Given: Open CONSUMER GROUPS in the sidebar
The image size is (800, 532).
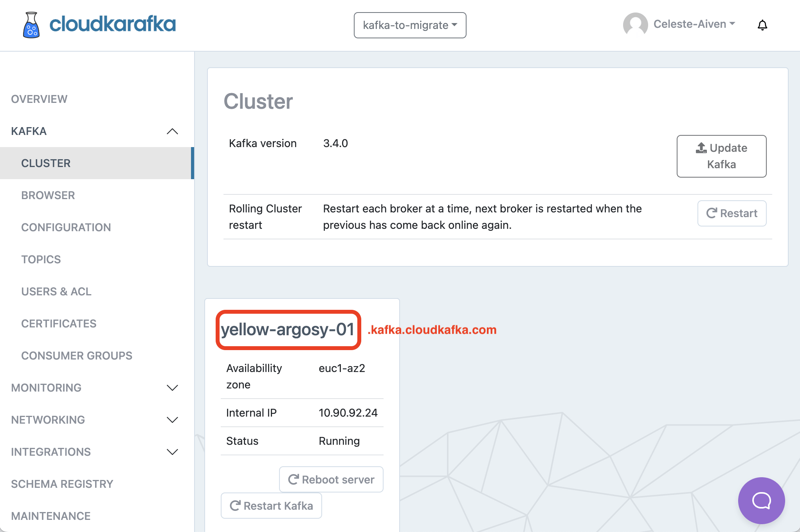Looking at the screenshot, I should point(77,356).
